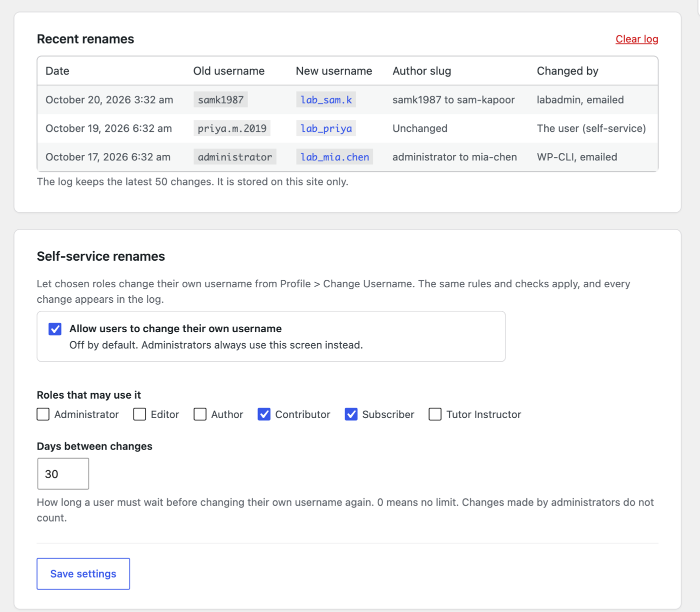The image size is (700, 612).
Task: Click the Self-service renames heading
Action: 101,256
